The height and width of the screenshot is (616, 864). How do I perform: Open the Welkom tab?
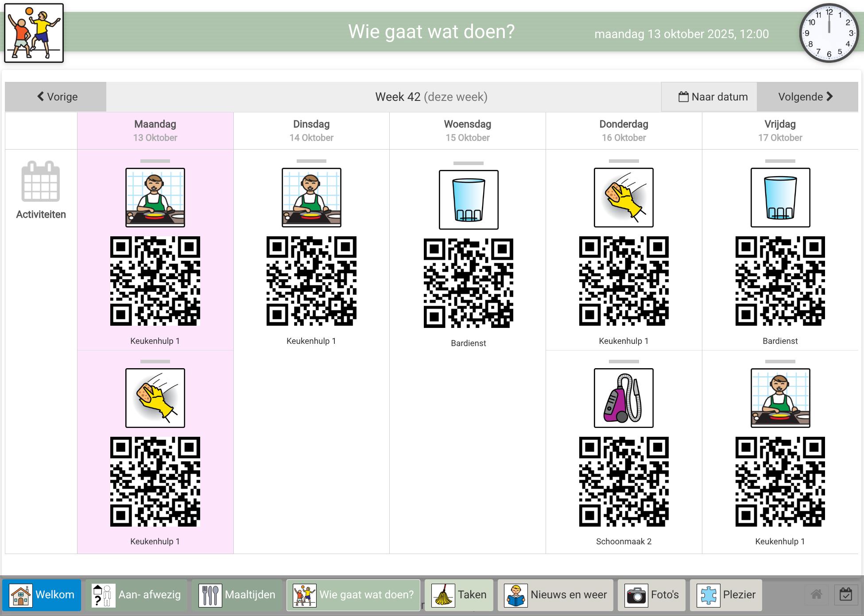[x=42, y=595]
